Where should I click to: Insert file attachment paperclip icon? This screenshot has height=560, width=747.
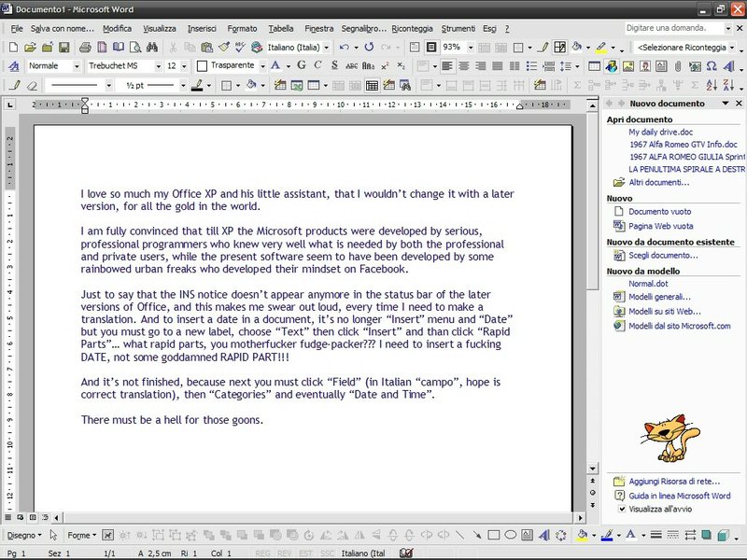[x=678, y=65]
